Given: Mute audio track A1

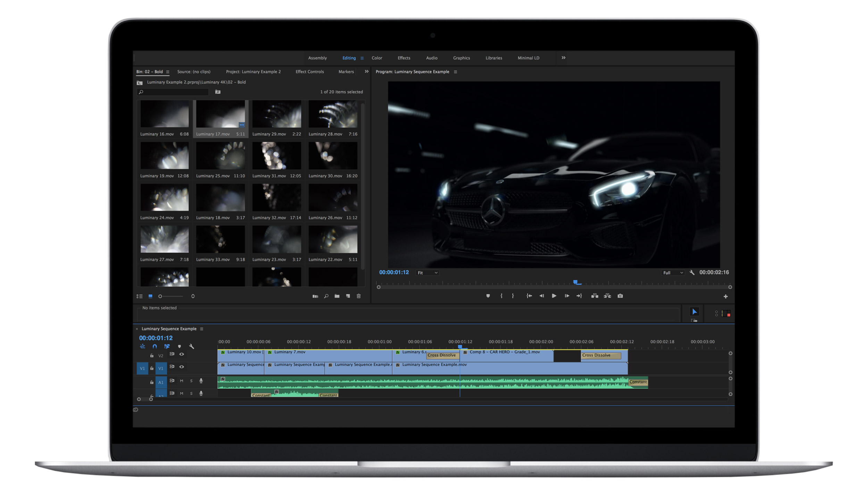Looking at the screenshot, I should pyautogui.click(x=182, y=381).
